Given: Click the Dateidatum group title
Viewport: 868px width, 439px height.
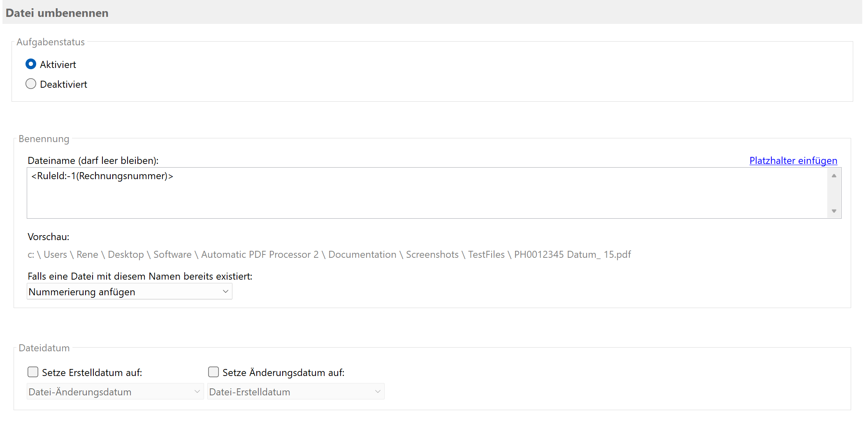Looking at the screenshot, I should (x=44, y=348).
